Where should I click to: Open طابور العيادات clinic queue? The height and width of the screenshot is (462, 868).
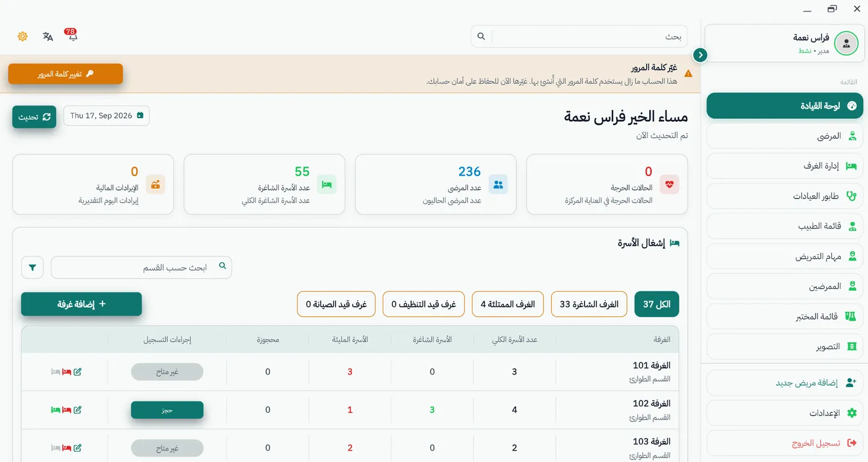pos(784,196)
